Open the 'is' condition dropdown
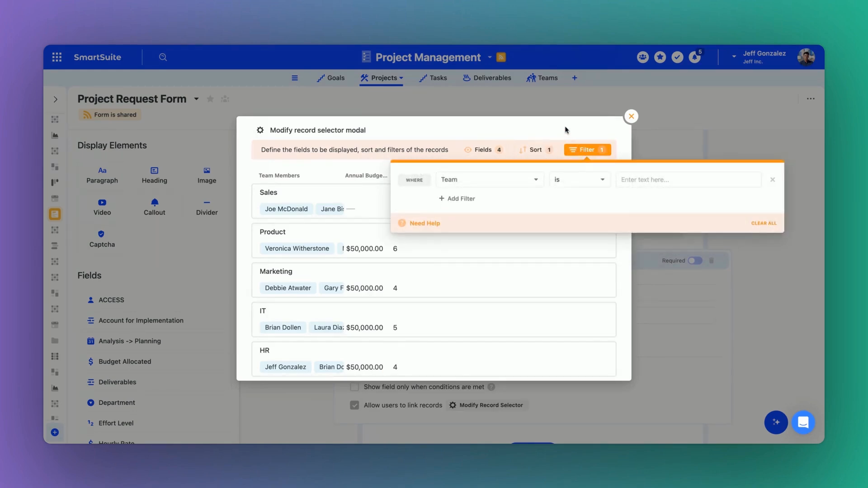Viewport: 868px width, 488px height. click(580, 180)
